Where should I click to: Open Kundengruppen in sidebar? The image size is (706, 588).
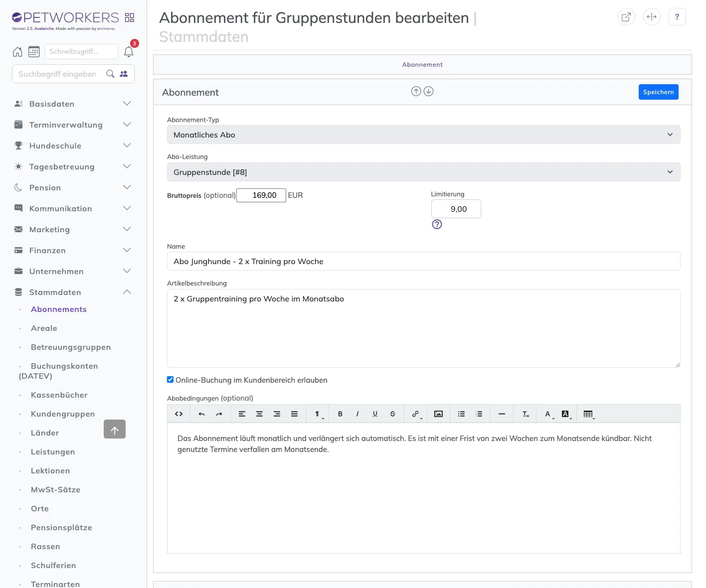[63, 414]
